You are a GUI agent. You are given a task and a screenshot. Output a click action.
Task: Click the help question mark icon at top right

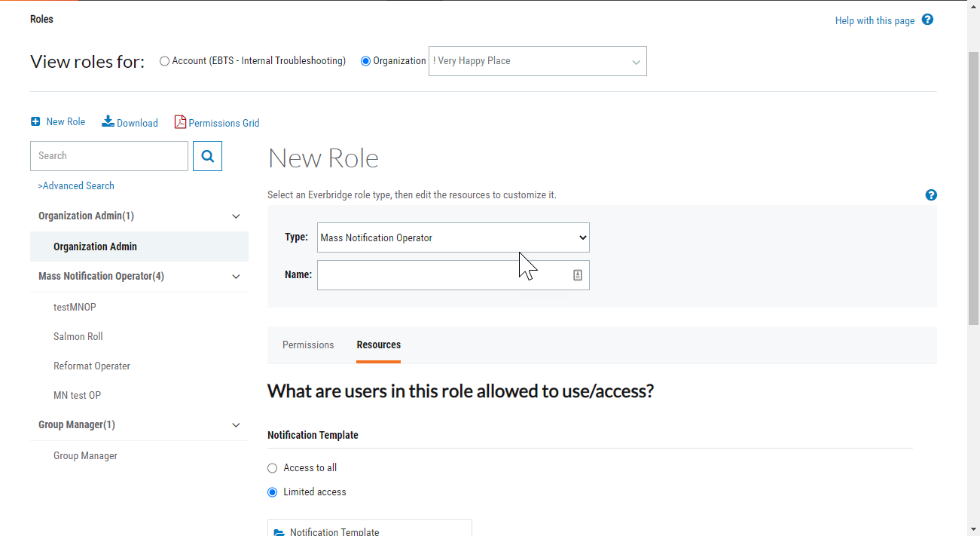coord(927,20)
